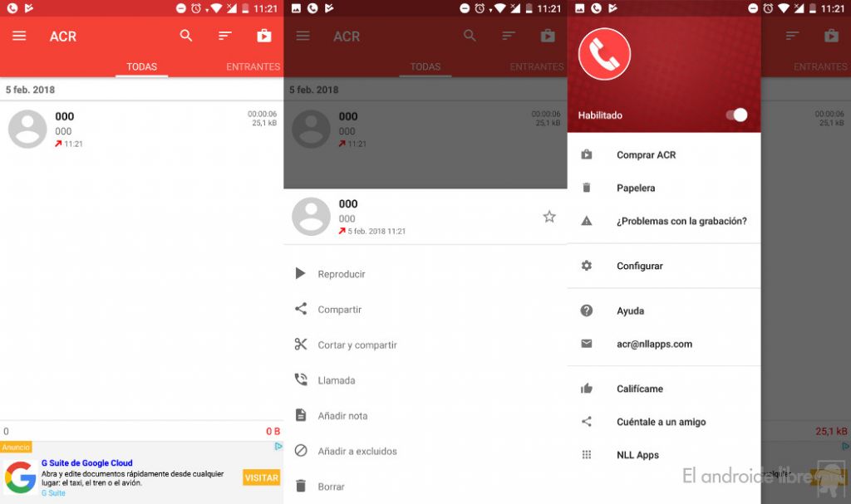Image resolution: width=851 pixels, height=504 pixels.
Task: Open ¿Problemas con la grabación? warning item
Action: coord(681,221)
